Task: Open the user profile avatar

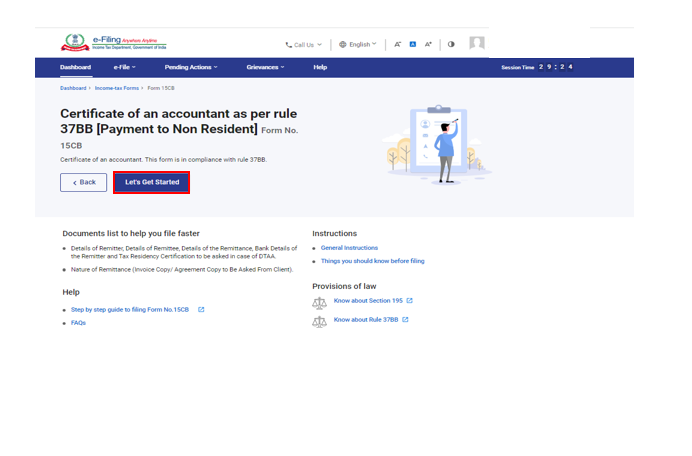Action: point(477,43)
